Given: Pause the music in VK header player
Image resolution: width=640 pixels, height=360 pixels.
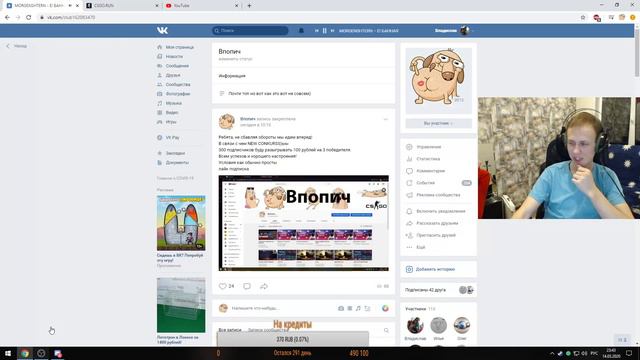Looking at the screenshot, I should 324,31.
